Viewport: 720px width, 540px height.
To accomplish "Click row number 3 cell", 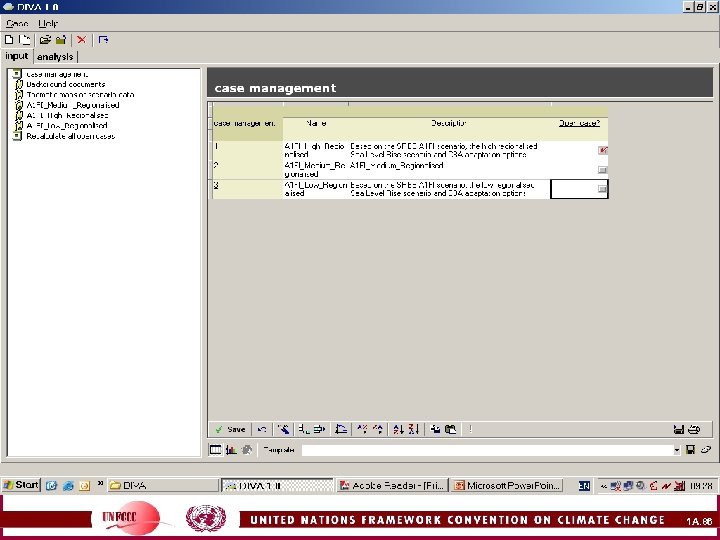I will pos(248,189).
